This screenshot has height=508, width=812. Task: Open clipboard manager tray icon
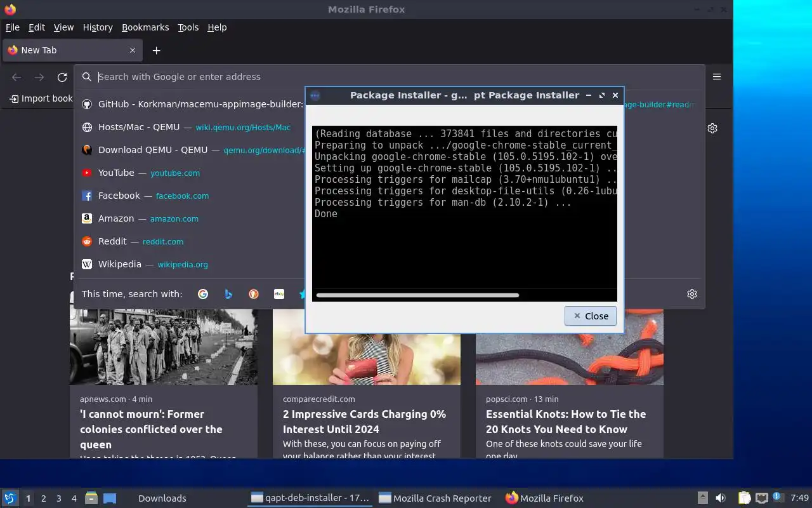(x=744, y=498)
